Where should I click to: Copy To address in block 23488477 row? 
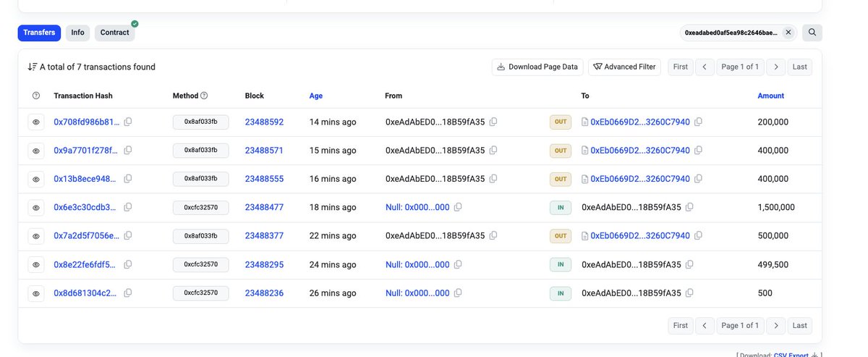(x=689, y=207)
